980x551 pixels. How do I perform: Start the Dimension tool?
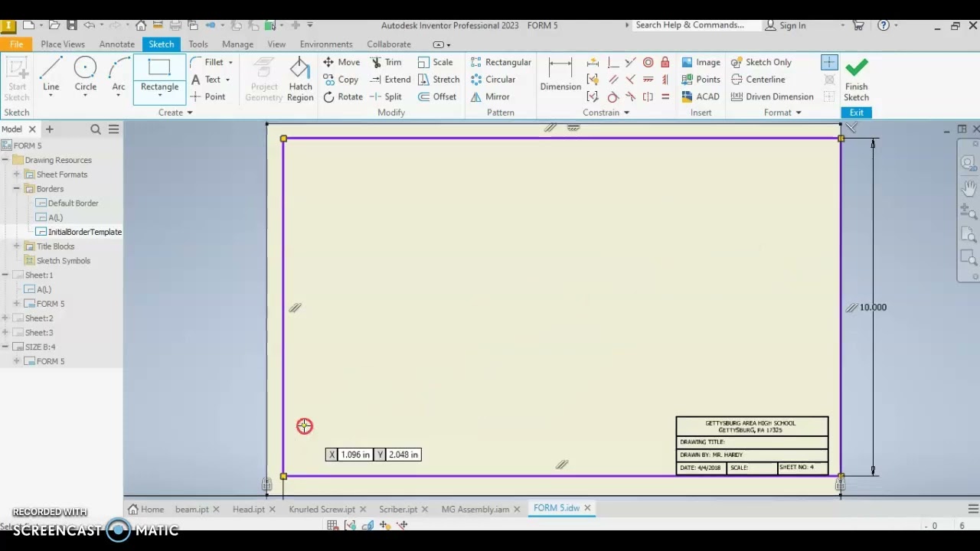(560, 75)
